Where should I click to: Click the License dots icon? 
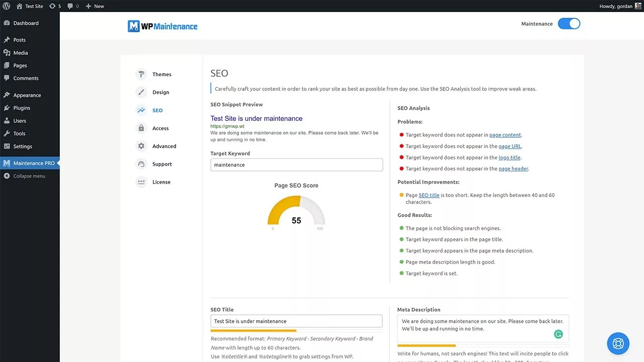[x=141, y=182]
